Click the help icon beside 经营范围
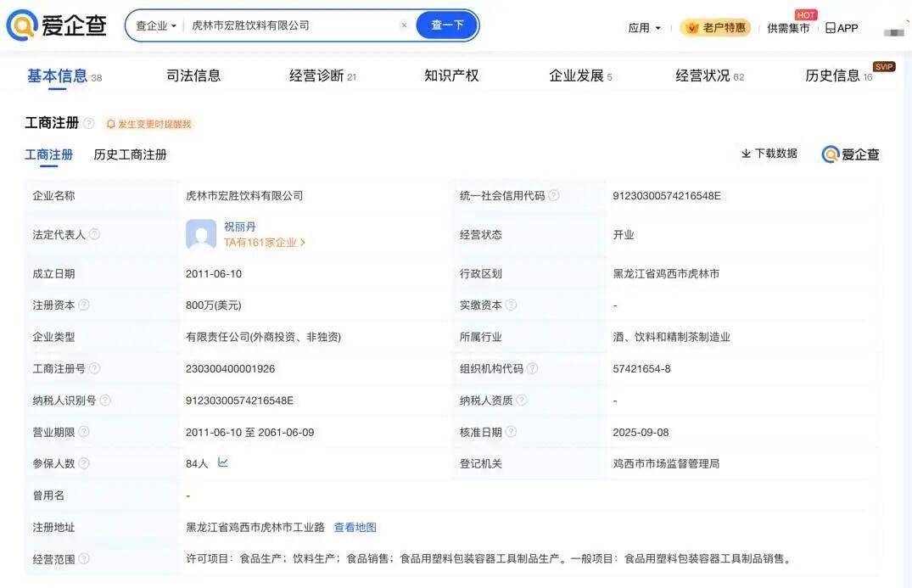The height and width of the screenshot is (588, 912). point(84,558)
